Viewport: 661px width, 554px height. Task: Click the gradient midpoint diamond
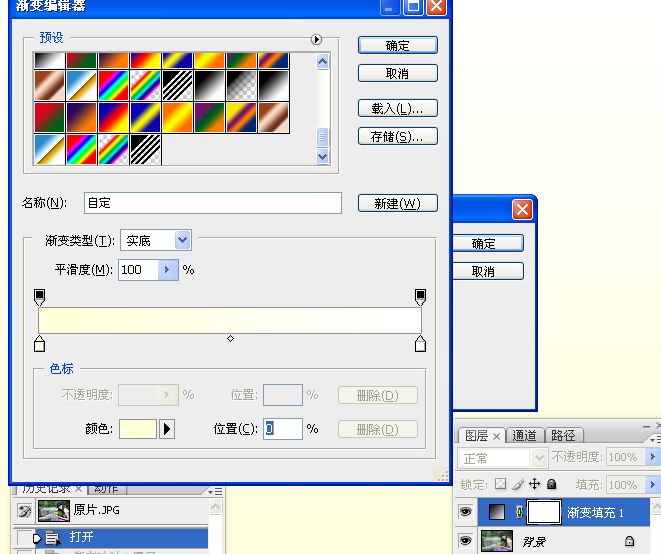(230, 339)
